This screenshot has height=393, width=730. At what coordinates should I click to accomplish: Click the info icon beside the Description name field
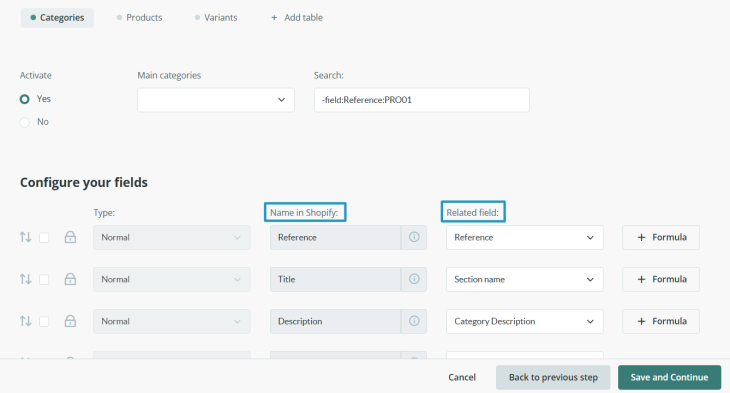(414, 321)
